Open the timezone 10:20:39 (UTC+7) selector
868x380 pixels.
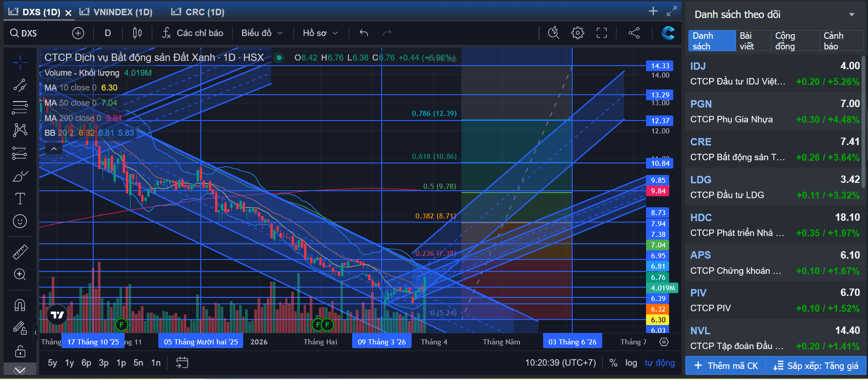560,363
